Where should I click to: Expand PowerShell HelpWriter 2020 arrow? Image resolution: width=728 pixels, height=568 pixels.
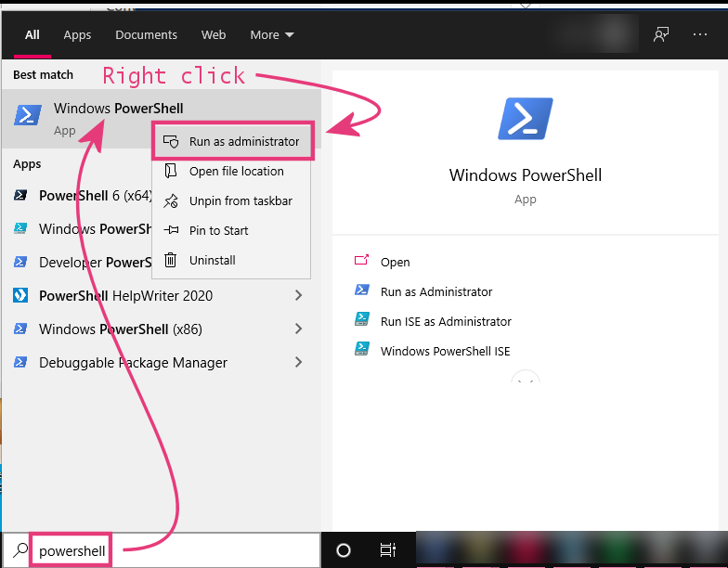[x=299, y=295]
